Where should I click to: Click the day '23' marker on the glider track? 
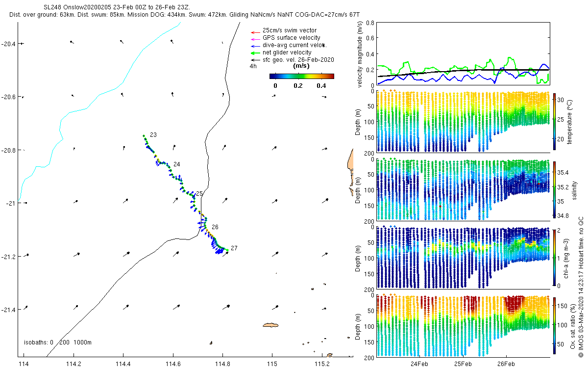tap(153, 135)
